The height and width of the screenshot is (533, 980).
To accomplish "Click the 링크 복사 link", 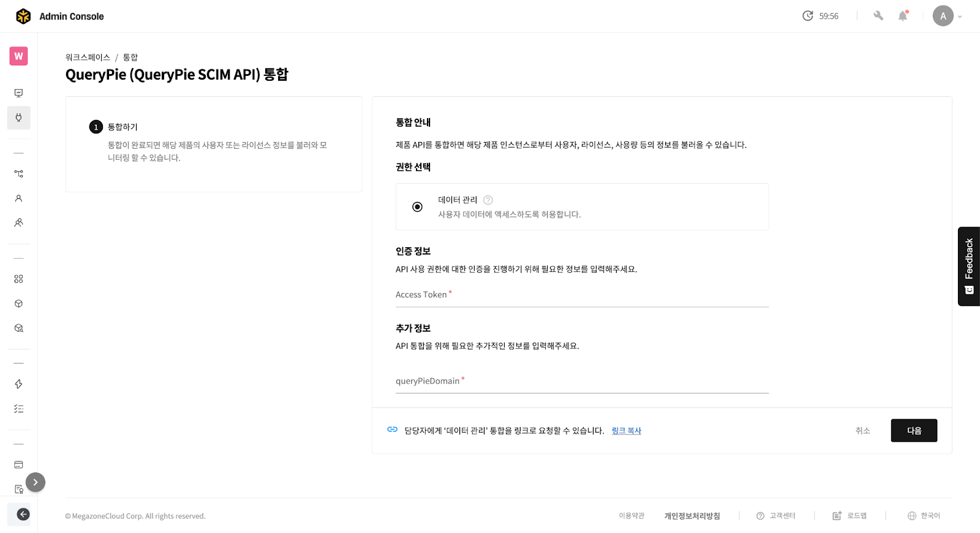I will pos(627,431).
